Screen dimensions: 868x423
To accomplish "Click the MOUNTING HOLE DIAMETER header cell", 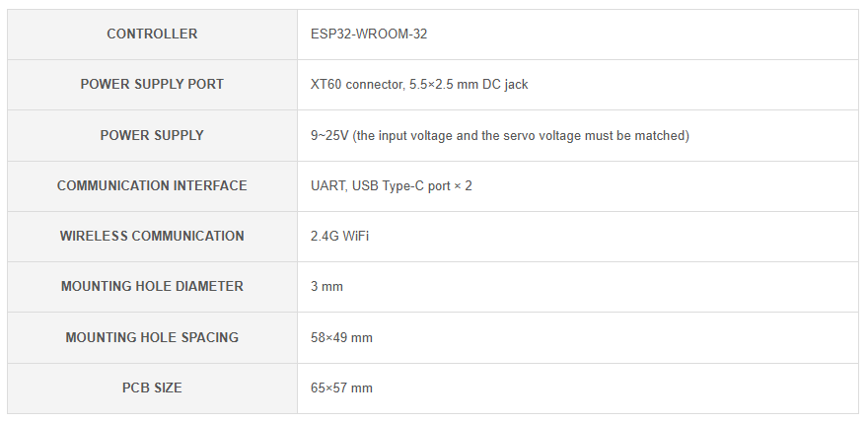I will tap(152, 286).
